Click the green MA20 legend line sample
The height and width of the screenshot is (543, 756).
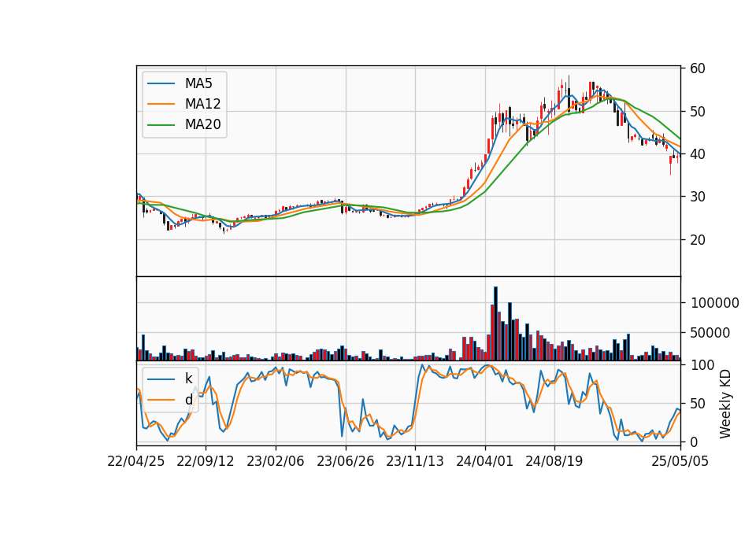point(161,124)
